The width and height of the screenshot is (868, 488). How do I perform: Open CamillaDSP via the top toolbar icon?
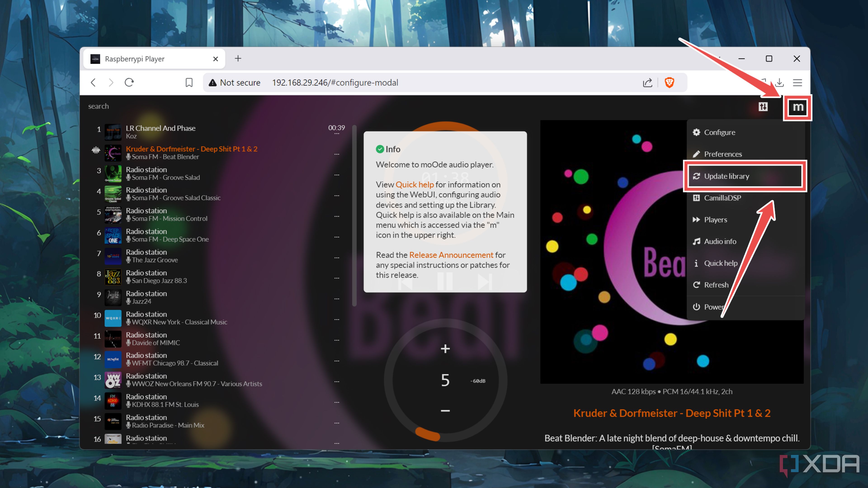coord(763,107)
